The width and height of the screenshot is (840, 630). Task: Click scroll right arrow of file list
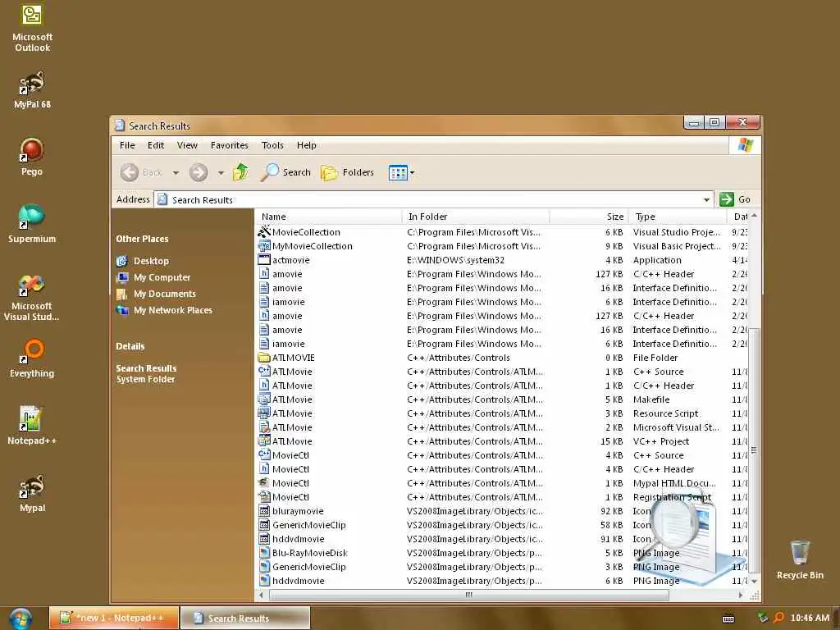pyautogui.click(x=741, y=595)
